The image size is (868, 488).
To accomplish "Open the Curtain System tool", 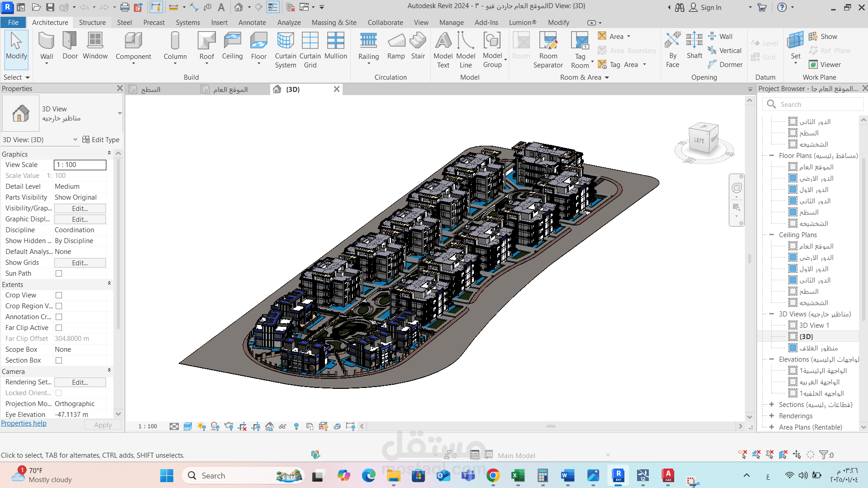I will (286, 50).
